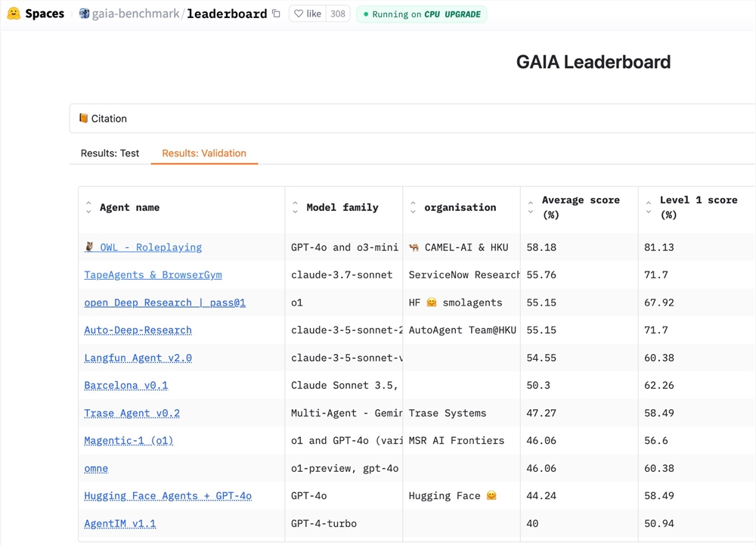The height and width of the screenshot is (546, 756).
Task: Switch to the Results: Test tab
Action: pyautogui.click(x=110, y=153)
